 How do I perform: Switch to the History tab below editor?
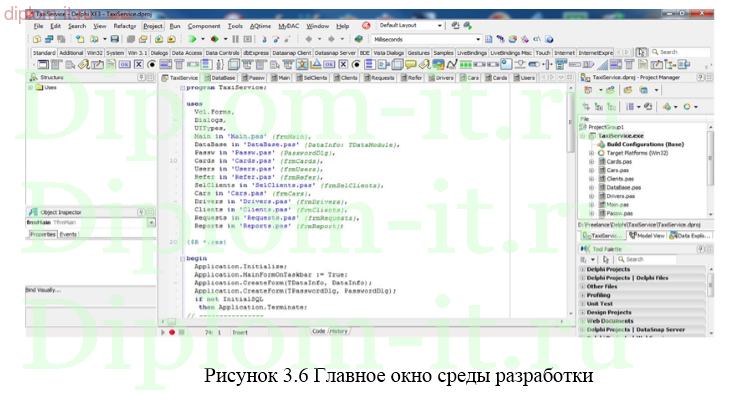[339, 331]
